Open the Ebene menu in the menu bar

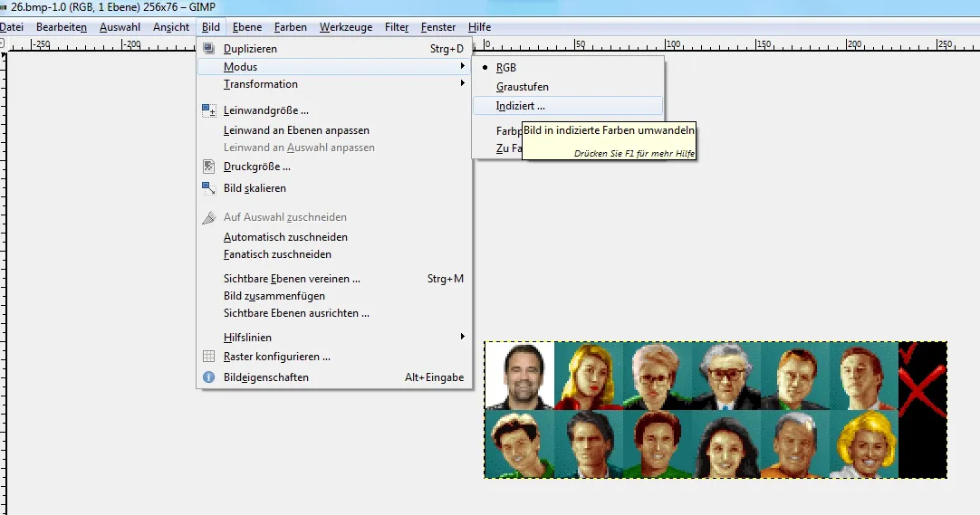[x=247, y=27]
